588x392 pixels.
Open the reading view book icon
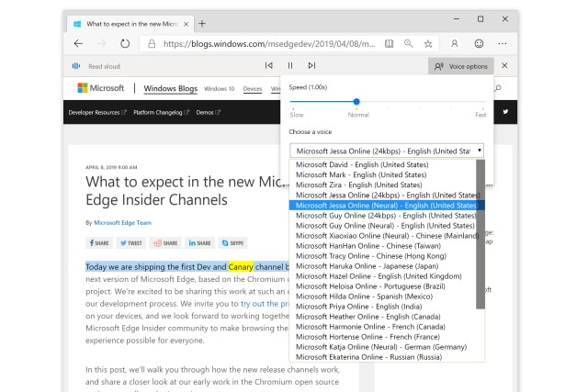click(390, 43)
